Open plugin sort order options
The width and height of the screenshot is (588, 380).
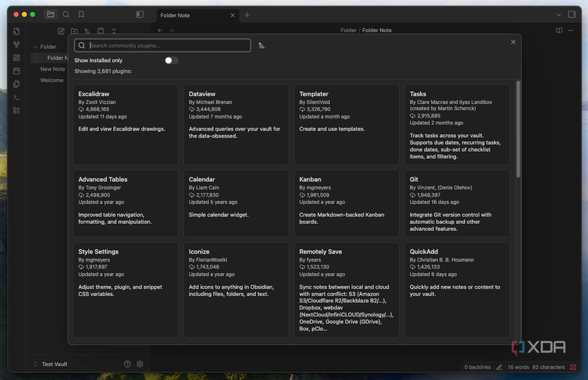pos(262,46)
